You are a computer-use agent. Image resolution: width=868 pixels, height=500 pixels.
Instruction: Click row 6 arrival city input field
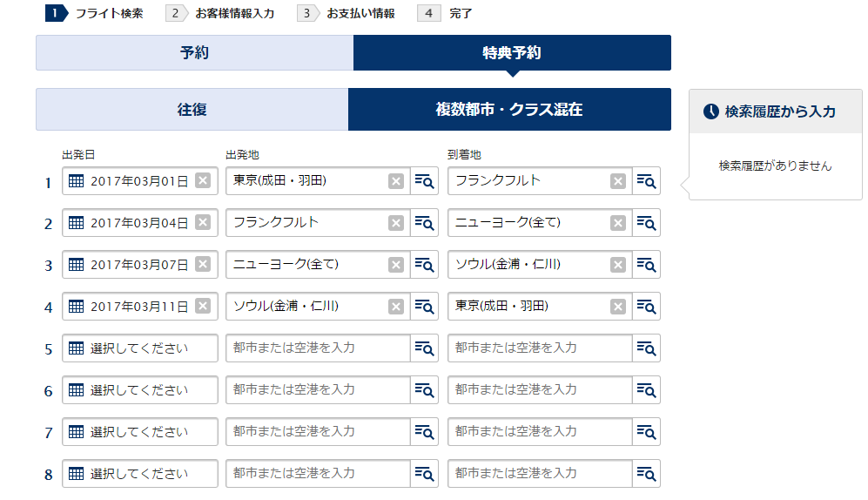pyautogui.click(x=540, y=390)
